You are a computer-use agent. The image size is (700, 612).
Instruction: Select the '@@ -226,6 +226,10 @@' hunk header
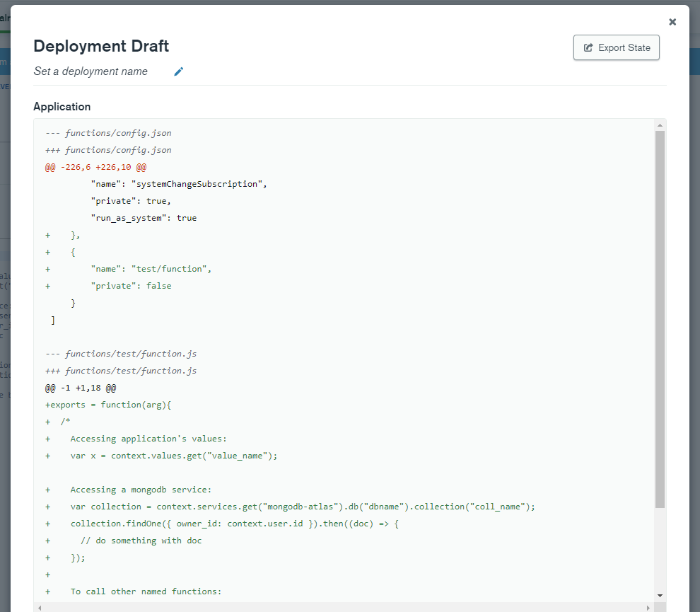pos(95,167)
